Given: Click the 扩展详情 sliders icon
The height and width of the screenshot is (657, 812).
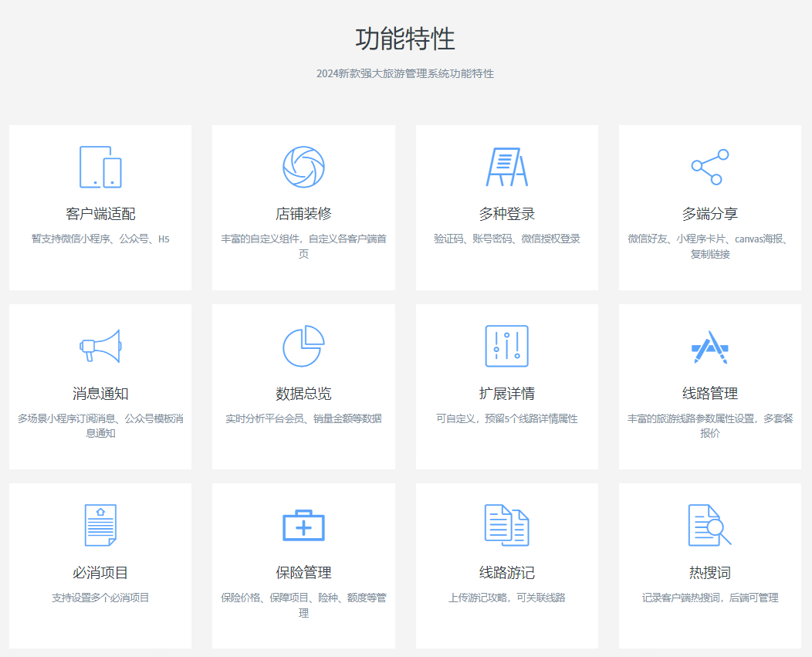Looking at the screenshot, I should [x=506, y=346].
